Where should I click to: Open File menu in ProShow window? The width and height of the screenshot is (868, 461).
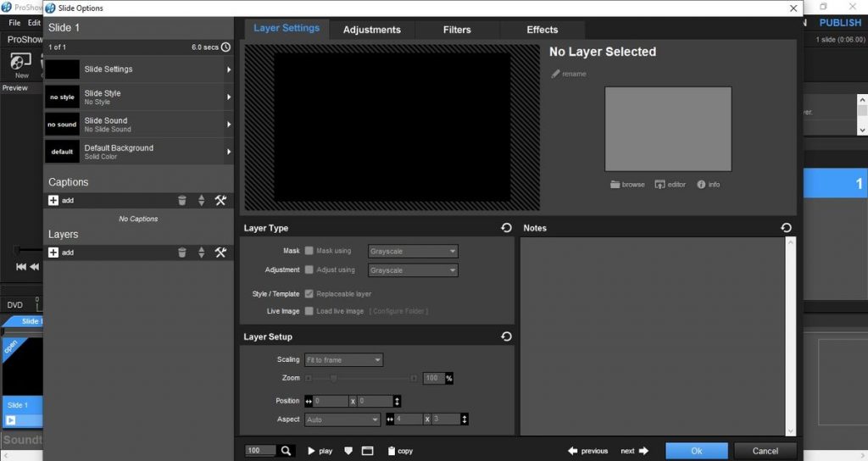tap(14, 23)
